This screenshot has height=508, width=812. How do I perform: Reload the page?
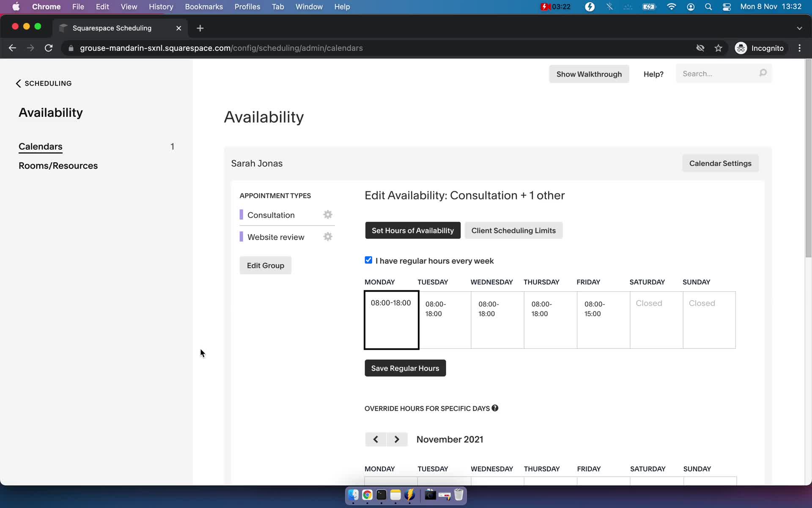coord(49,48)
